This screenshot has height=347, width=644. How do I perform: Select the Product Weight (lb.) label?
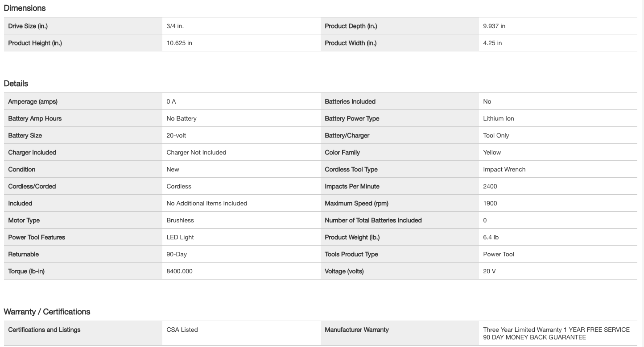[352, 237]
